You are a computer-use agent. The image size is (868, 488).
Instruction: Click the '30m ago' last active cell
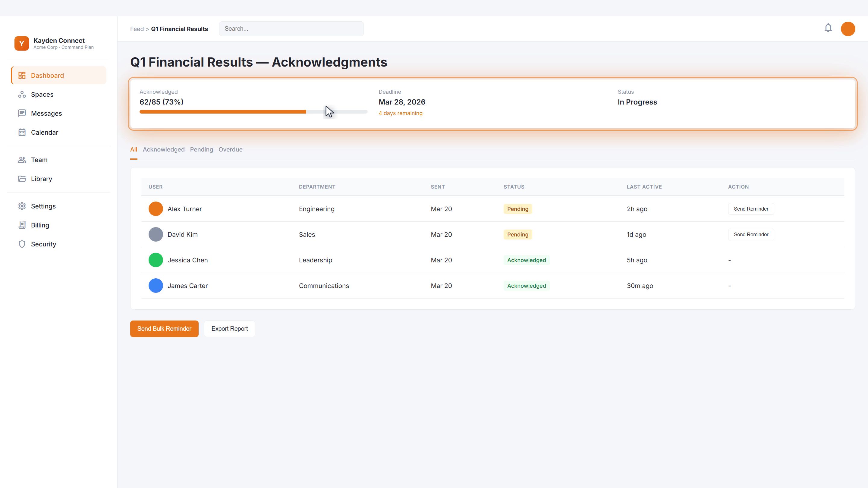tap(640, 286)
